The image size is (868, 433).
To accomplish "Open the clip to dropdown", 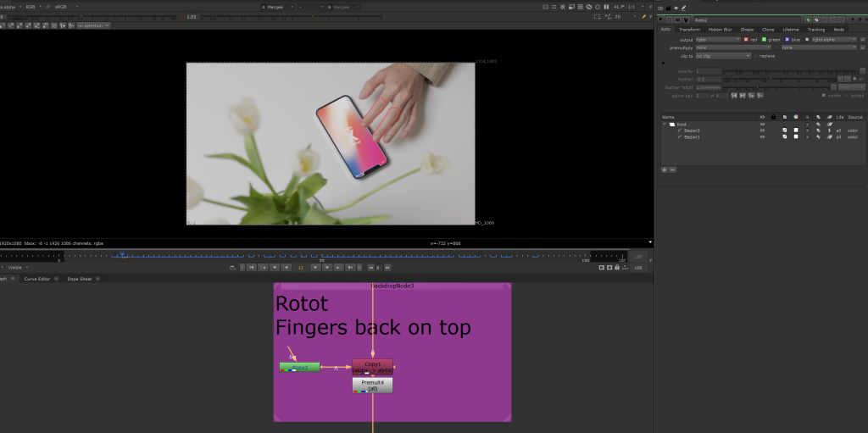I will (723, 56).
